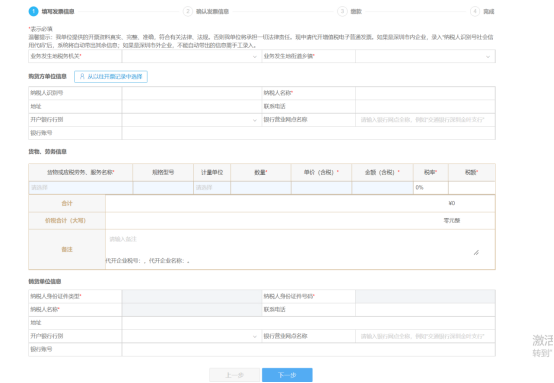Click the seller 联系电话 input field

[x=425, y=310]
